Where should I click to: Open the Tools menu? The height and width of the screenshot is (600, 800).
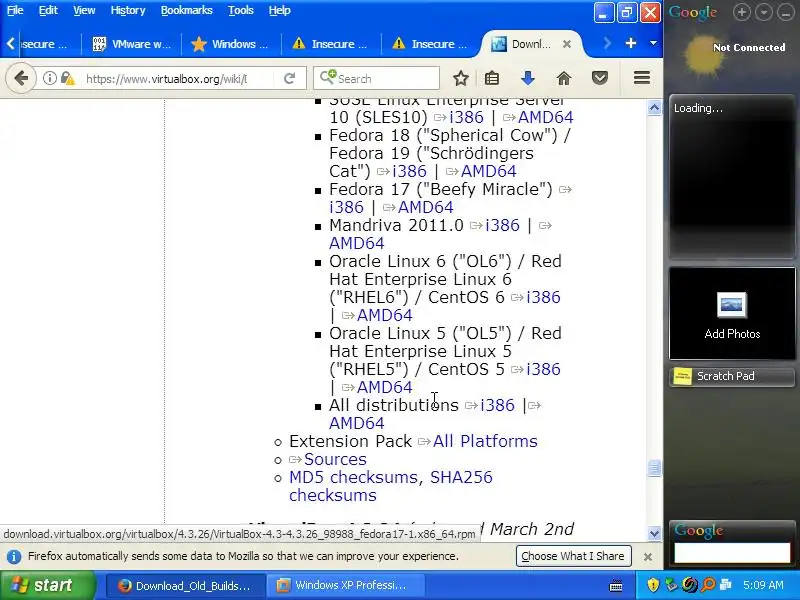241,10
